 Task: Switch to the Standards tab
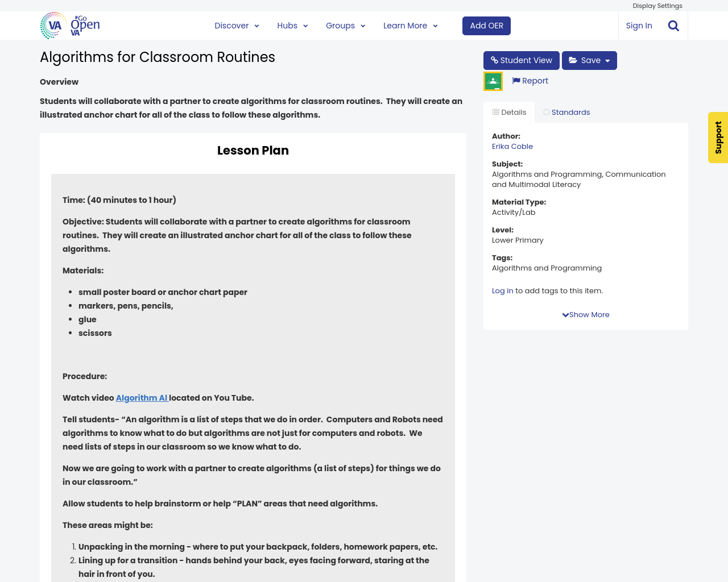(x=570, y=112)
